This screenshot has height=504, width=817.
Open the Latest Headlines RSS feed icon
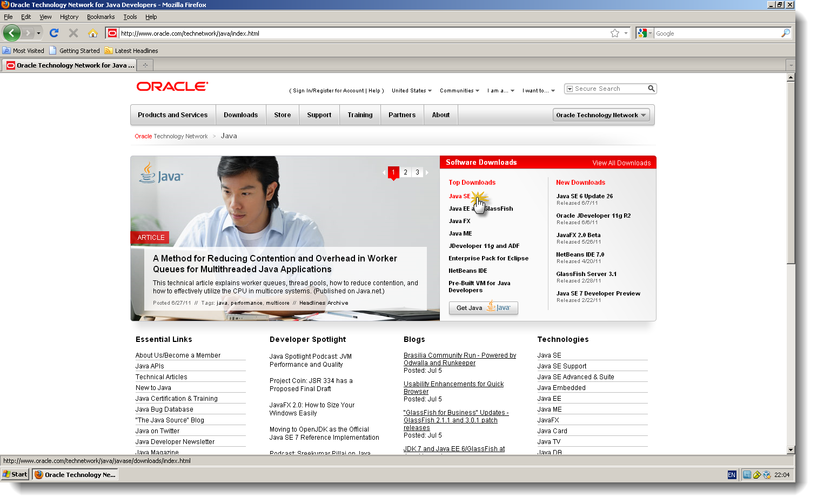(x=108, y=50)
